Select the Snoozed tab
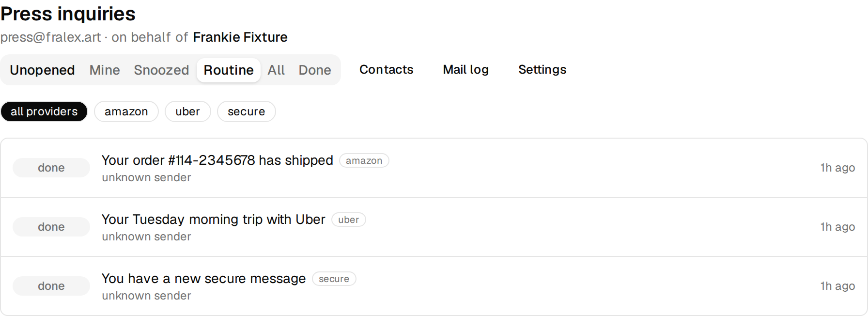868x316 pixels. tap(161, 70)
